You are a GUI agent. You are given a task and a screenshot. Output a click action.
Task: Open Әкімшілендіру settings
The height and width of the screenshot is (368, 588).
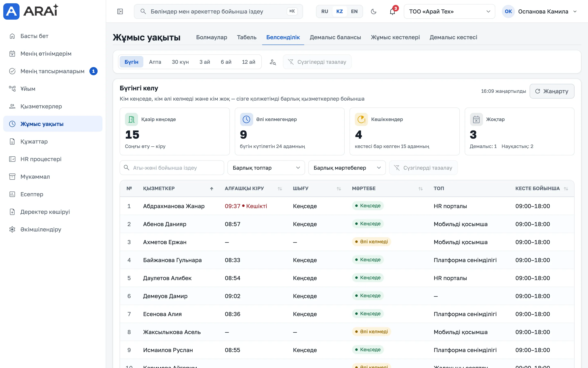click(53, 230)
